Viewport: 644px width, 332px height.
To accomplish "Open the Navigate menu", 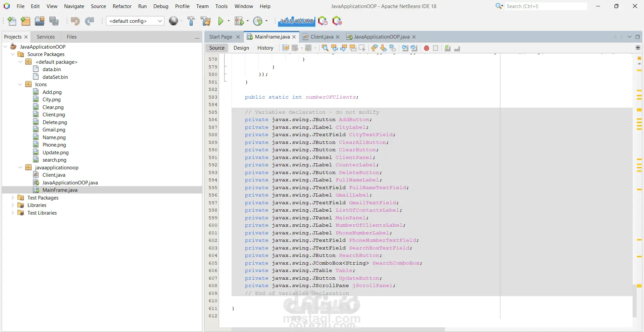I will coord(74,6).
